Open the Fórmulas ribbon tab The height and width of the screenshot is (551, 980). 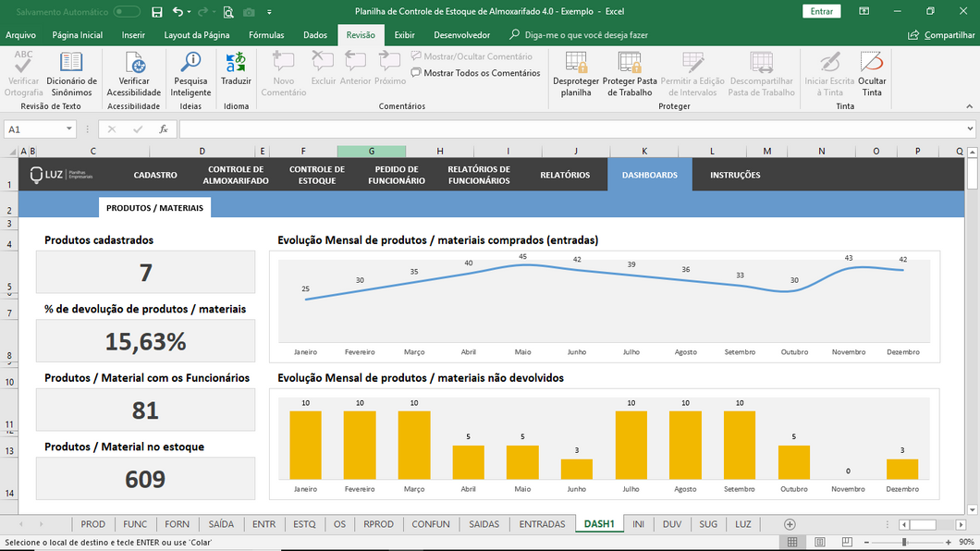click(266, 35)
